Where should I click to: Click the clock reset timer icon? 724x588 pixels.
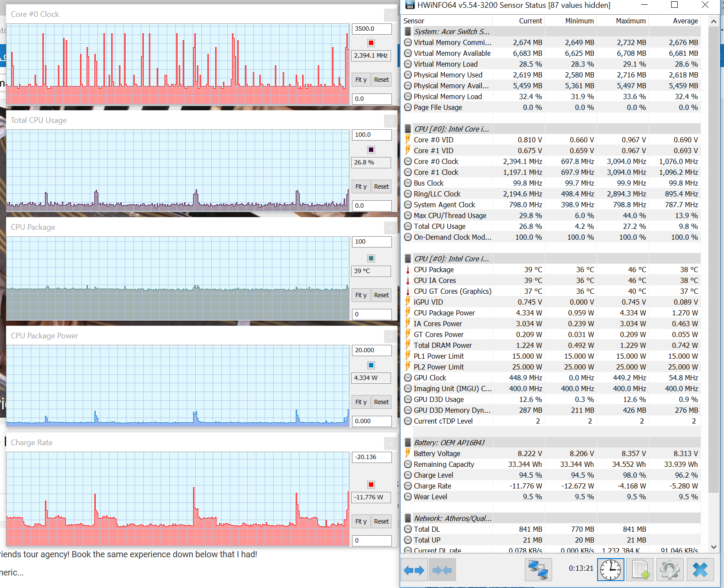tap(611, 570)
